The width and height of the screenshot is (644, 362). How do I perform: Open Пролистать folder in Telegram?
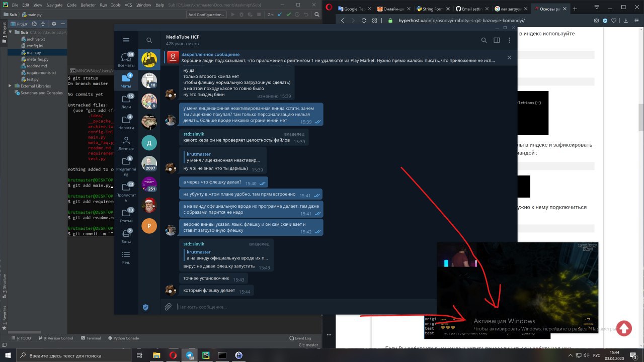[x=126, y=192]
